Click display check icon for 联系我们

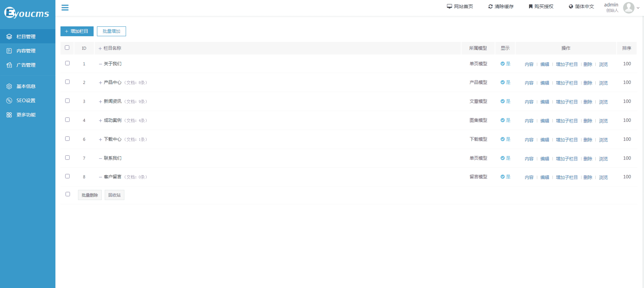point(502,158)
